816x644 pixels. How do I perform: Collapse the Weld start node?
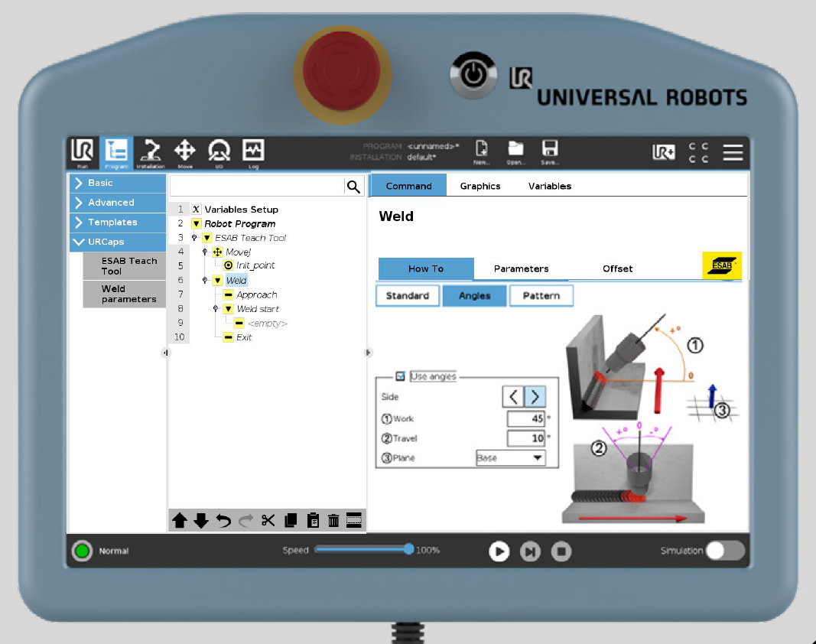click(x=229, y=309)
